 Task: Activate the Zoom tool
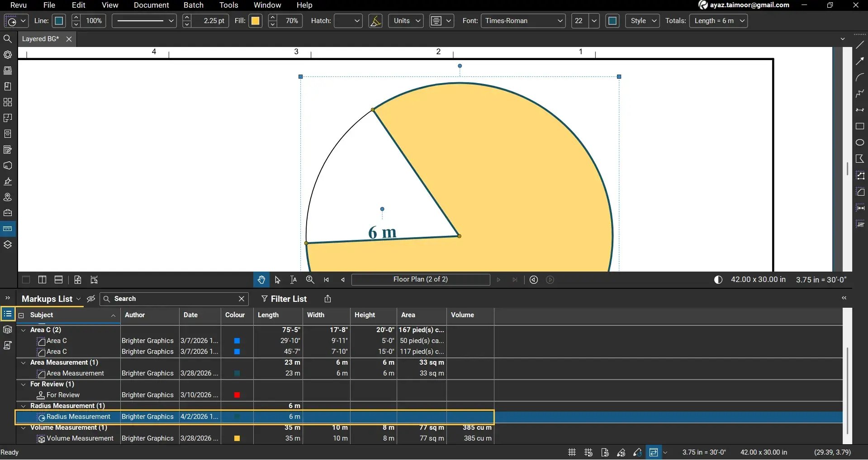309,279
